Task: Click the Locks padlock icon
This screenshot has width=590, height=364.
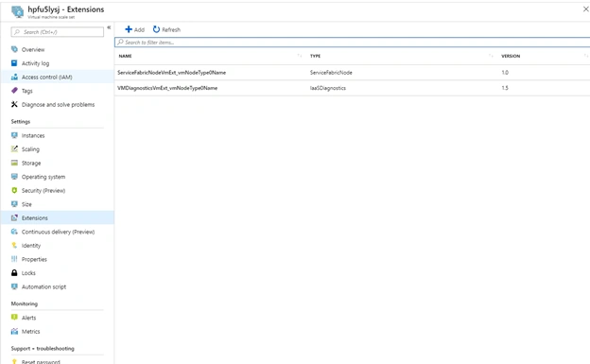Action: [14, 273]
